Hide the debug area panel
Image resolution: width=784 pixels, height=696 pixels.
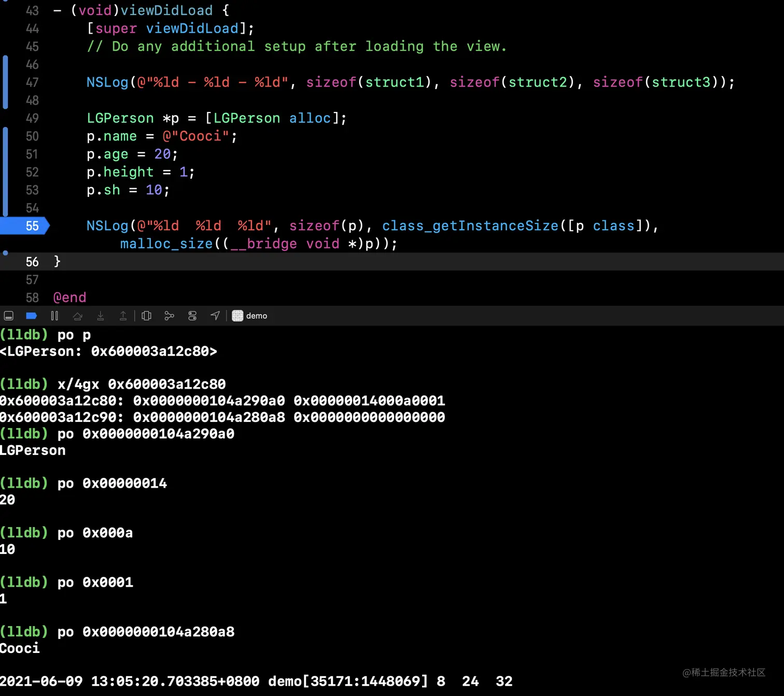point(9,316)
